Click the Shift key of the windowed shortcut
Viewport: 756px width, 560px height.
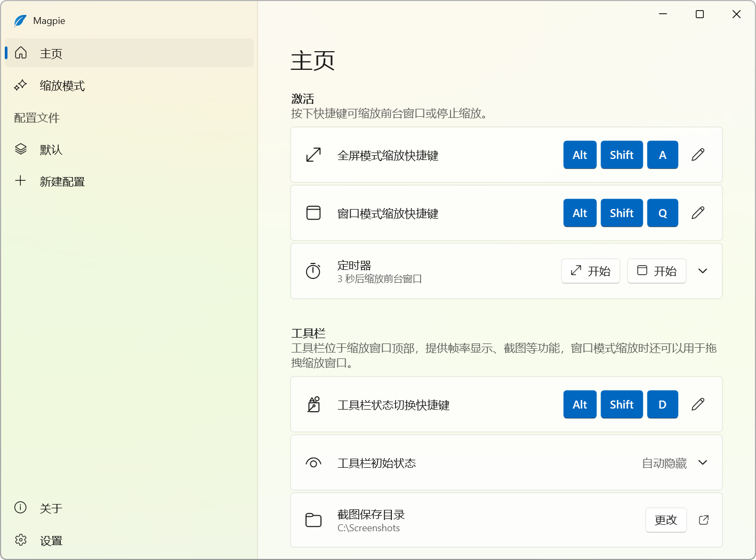(622, 213)
